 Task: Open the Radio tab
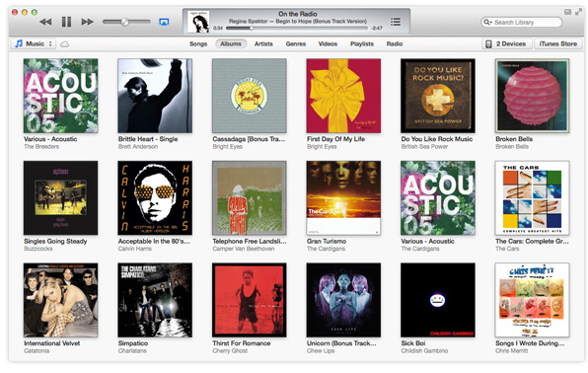pyautogui.click(x=395, y=43)
